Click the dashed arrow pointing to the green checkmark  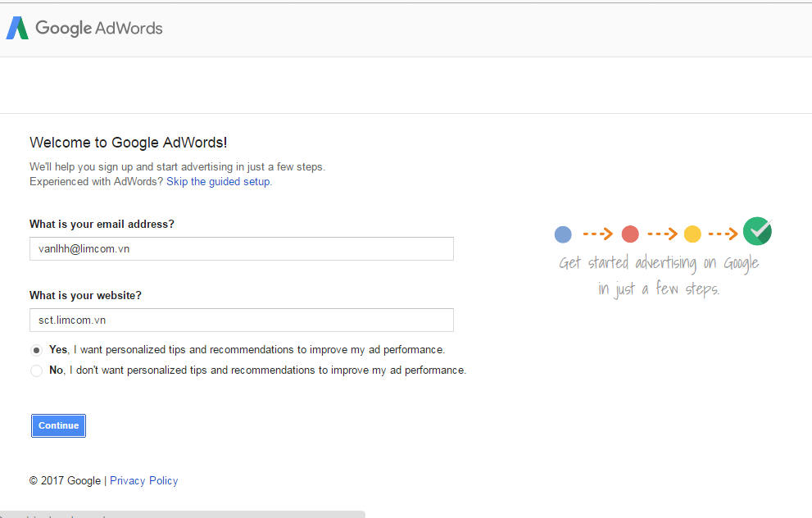click(x=723, y=234)
